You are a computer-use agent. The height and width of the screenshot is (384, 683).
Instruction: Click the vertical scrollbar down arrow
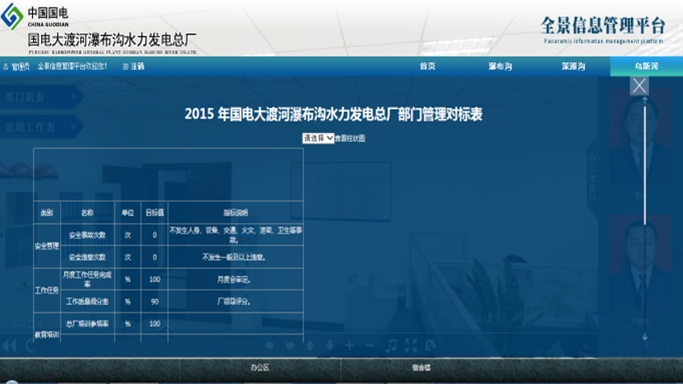tap(645, 337)
